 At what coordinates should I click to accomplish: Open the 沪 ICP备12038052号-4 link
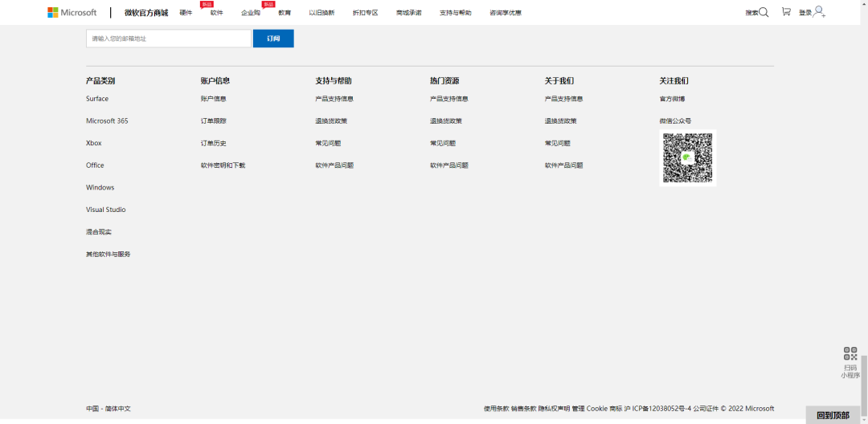(x=657, y=409)
